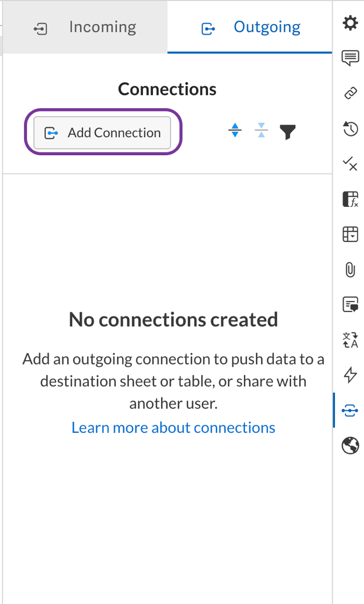Click the Add Connection button
Screen dimensions: 364x604
click(102, 133)
